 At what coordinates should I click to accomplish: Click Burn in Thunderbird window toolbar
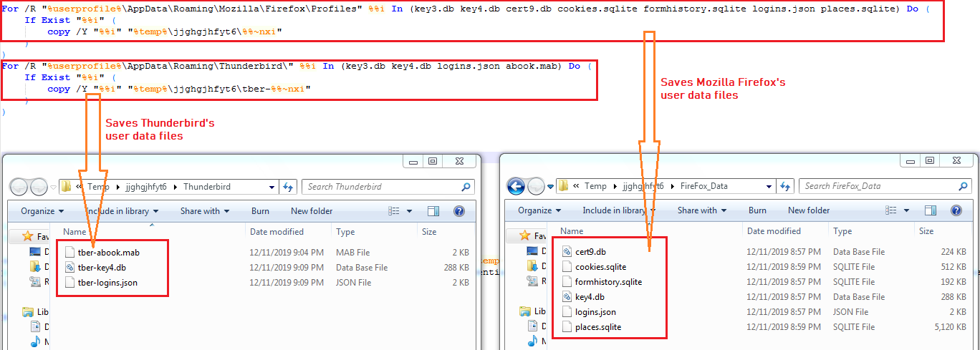260,211
